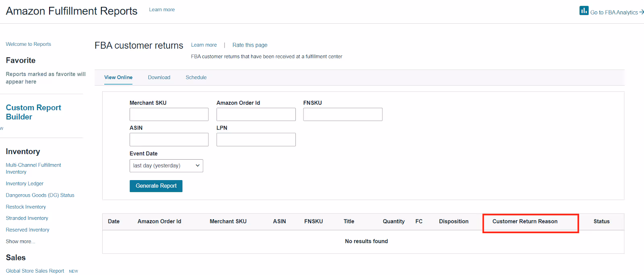Open Welcome to Reports link
Viewport: 644px width, 275px height.
(29, 44)
